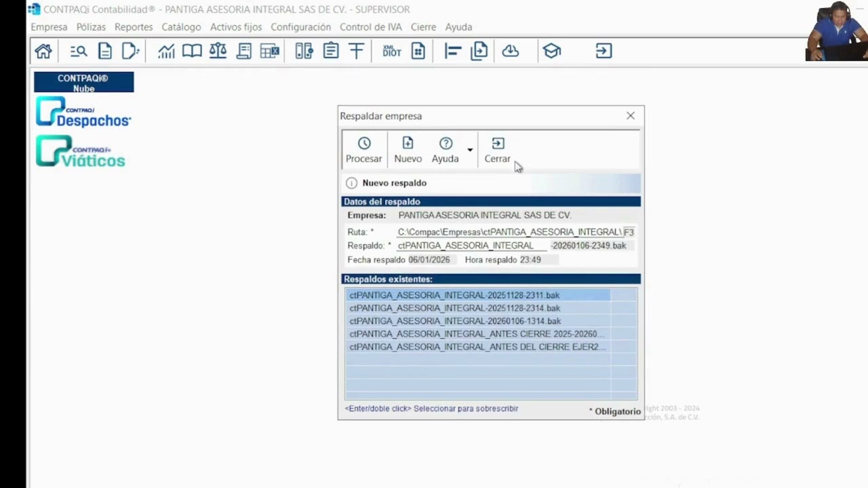Click the document with arrow toolbar icon
Screen dimensions: 868x488
coord(130,52)
